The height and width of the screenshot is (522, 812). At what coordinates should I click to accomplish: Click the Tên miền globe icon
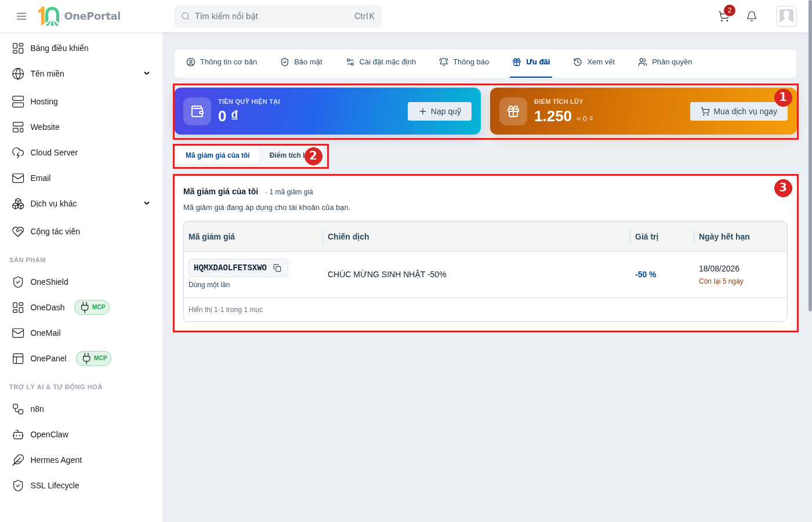tap(18, 74)
